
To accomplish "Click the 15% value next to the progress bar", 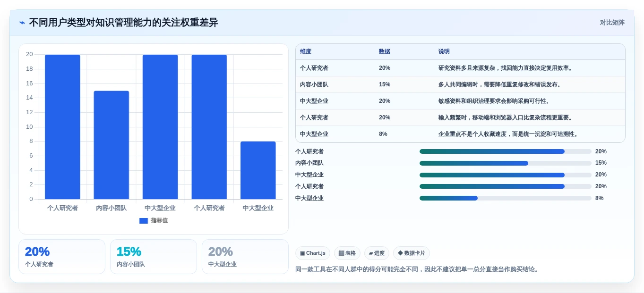I will [x=601, y=163].
